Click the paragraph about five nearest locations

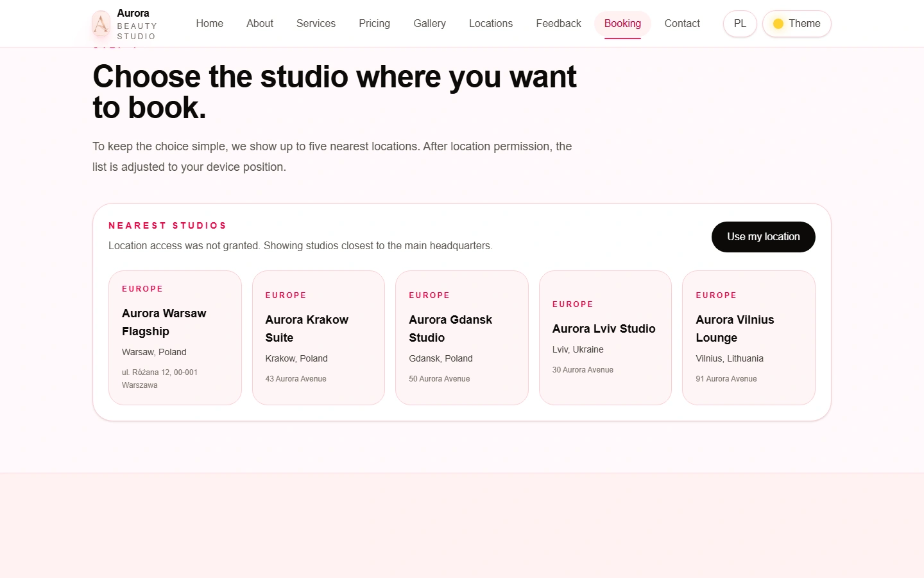pyautogui.click(x=332, y=157)
